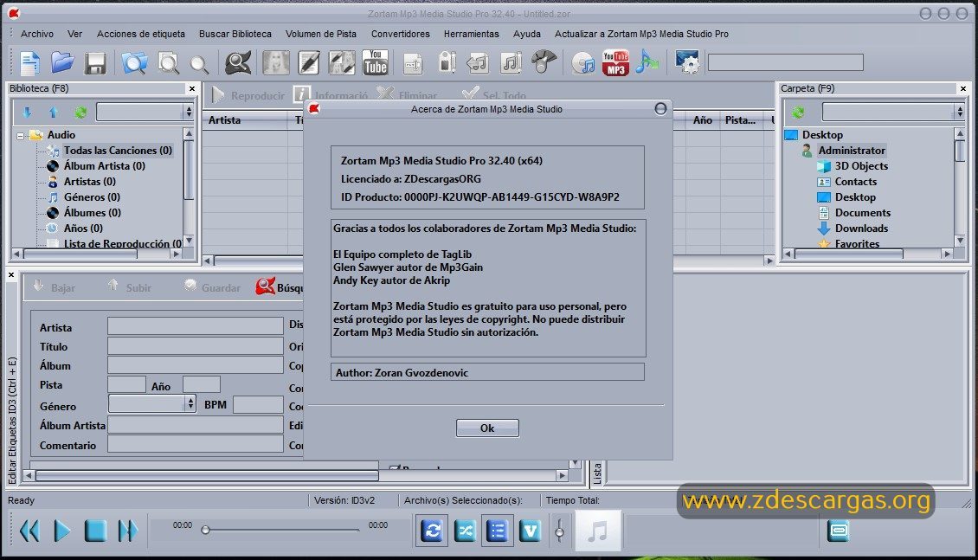Click the cover art portrait toolbar icon
The height and width of the screenshot is (560, 978).
pos(276,63)
